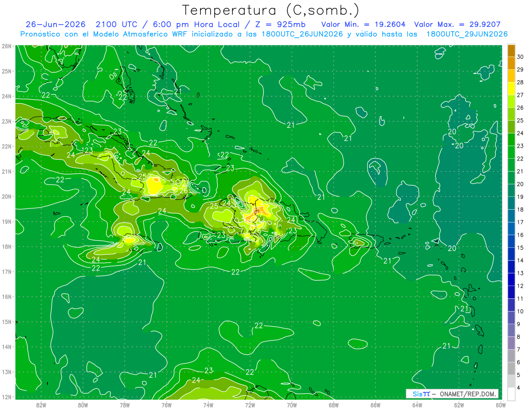Image resolution: width=532 pixels, height=411 pixels.
Task: Click the color swatch between 26 and 27
Action: click(511, 102)
